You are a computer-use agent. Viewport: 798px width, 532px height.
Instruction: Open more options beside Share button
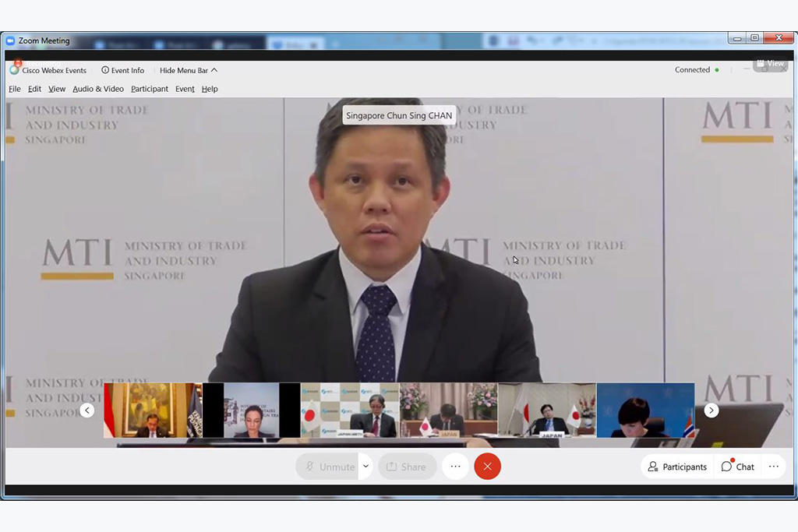click(x=455, y=467)
